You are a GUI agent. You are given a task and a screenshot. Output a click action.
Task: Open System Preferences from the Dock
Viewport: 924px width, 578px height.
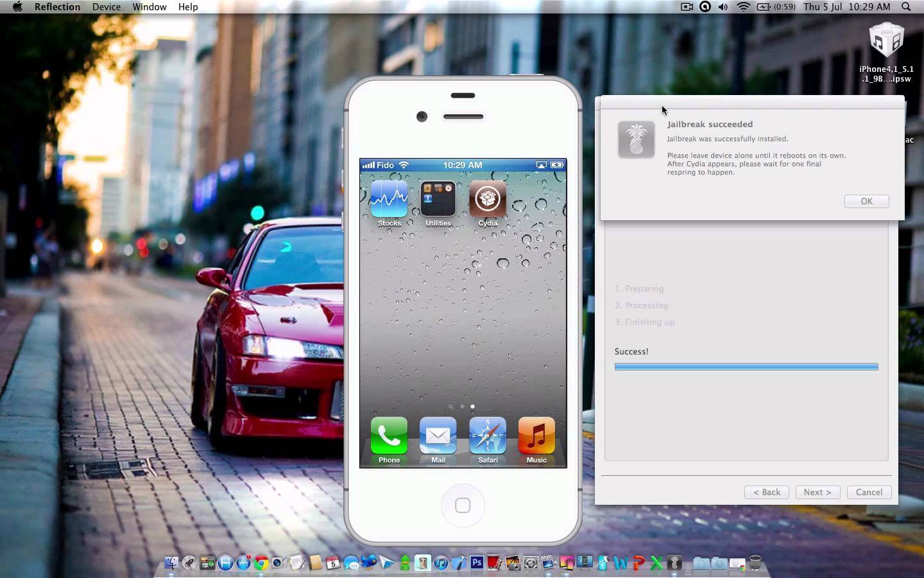531,563
